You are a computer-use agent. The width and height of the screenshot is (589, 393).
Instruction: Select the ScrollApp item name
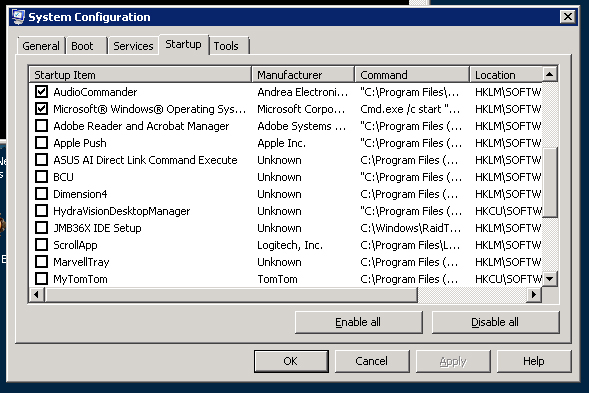pyautogui.click(x=75, y=245)
